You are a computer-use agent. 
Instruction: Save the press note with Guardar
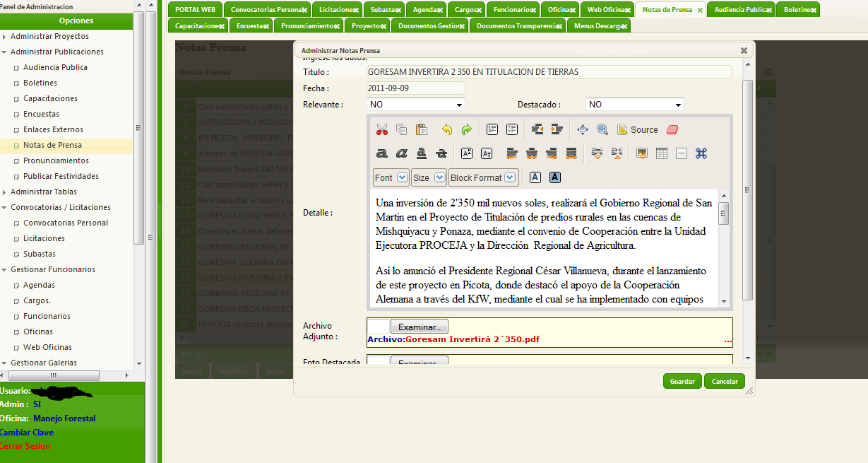[682, 381]
